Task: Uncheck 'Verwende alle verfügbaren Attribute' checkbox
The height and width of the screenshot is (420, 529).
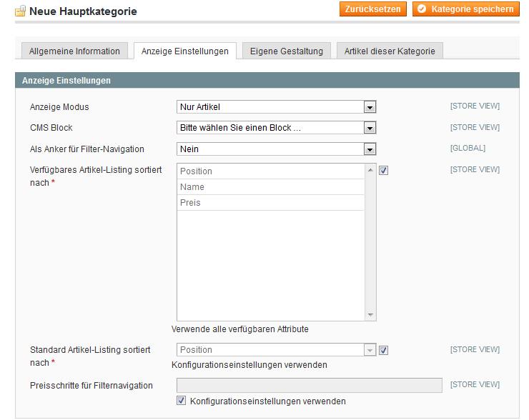Action: coord(383,171)
